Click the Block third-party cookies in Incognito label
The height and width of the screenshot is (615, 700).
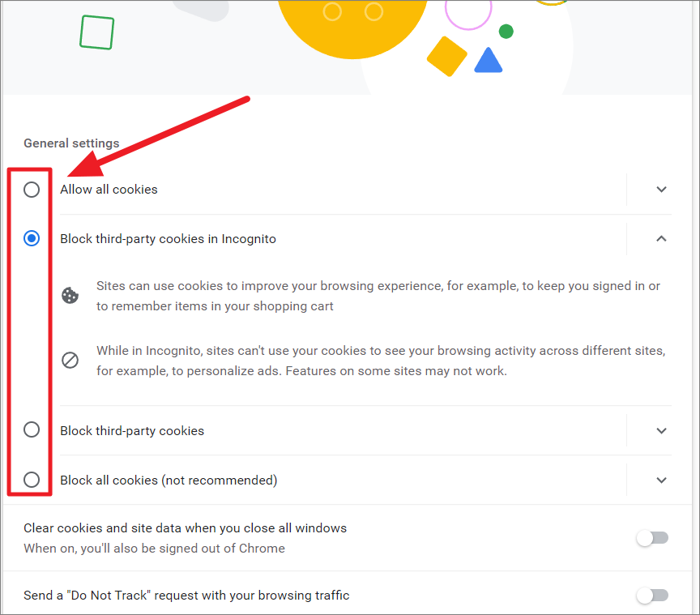pos(168,239)
